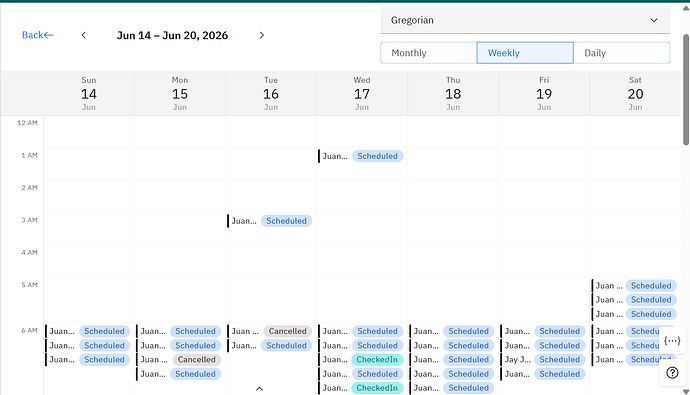Open second CheckedIn appointment on Wednesday
This screenshot has height=395, width=690.
pyautogui.click(x=361, y=388)
